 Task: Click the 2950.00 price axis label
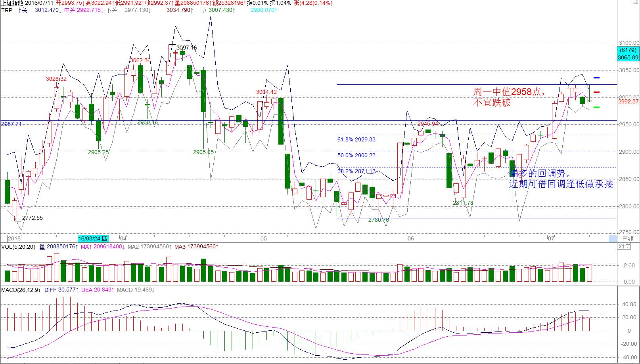pyautogui.click(x=629, y=125)
